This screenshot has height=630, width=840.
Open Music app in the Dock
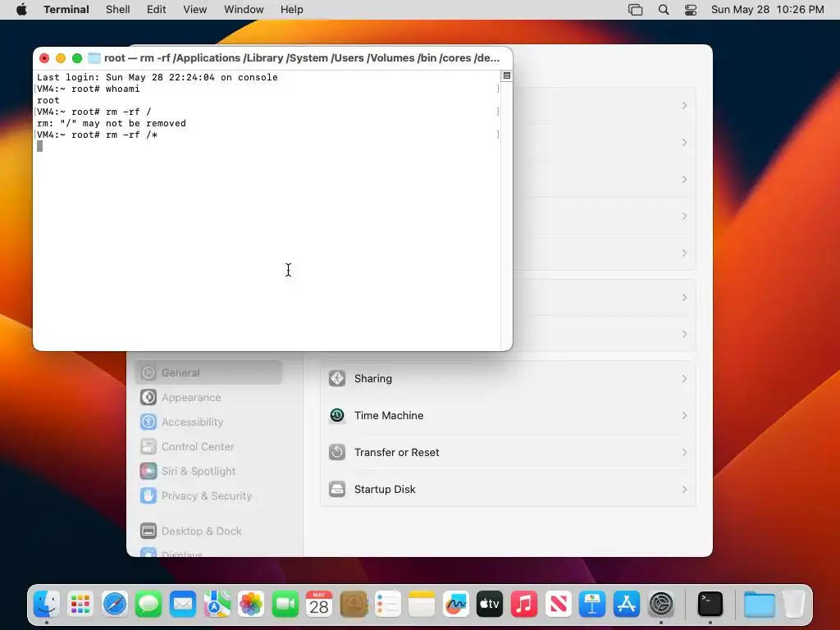tap(524, 605)
